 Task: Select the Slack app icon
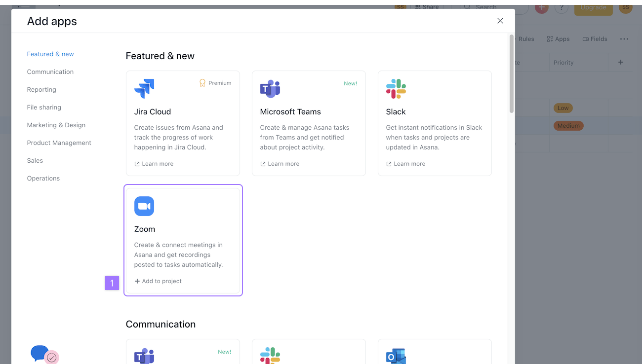pos(396,89)
